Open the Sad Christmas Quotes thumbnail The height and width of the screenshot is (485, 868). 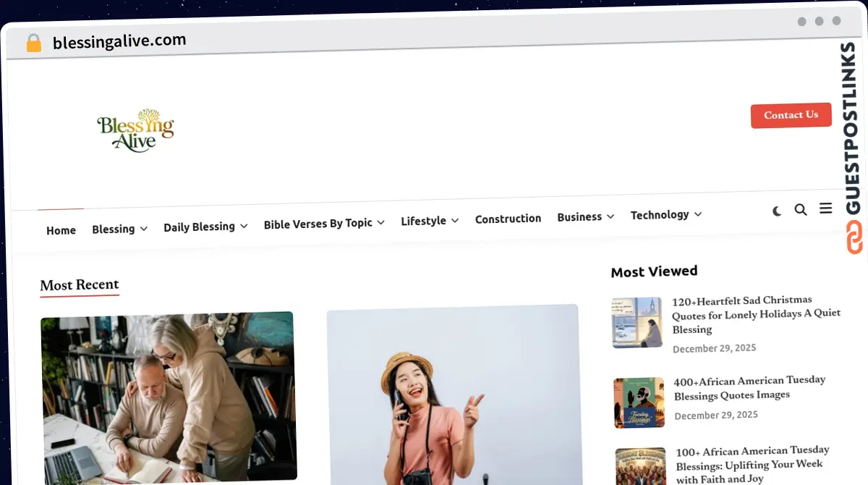[637, 323]
